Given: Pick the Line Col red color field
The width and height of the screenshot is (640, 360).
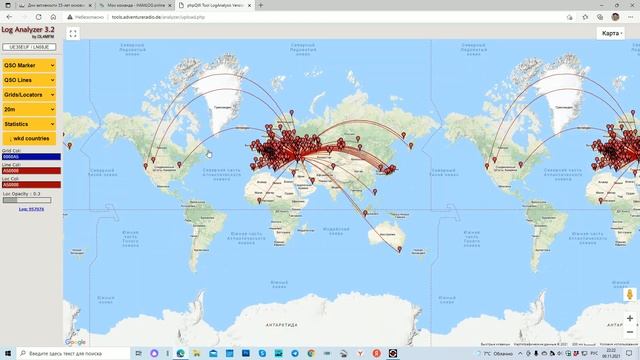Looking at the screenshot, I should (31, 171).
